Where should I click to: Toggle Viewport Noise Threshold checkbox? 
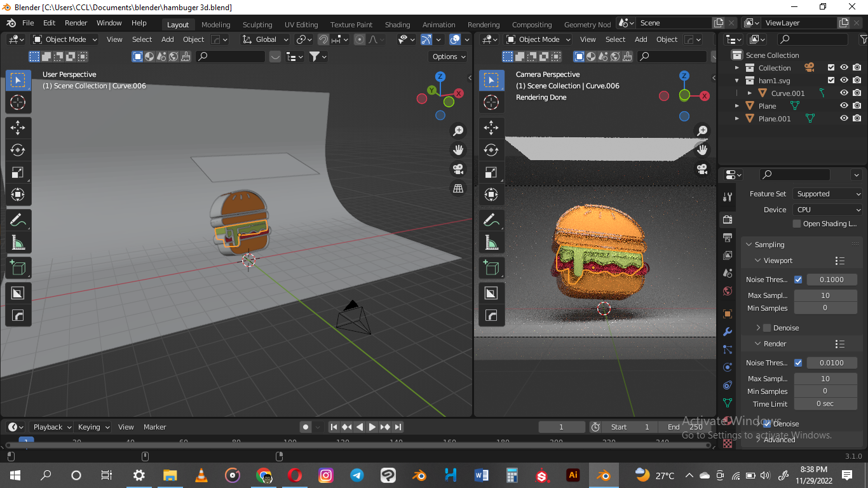[798, 280]
